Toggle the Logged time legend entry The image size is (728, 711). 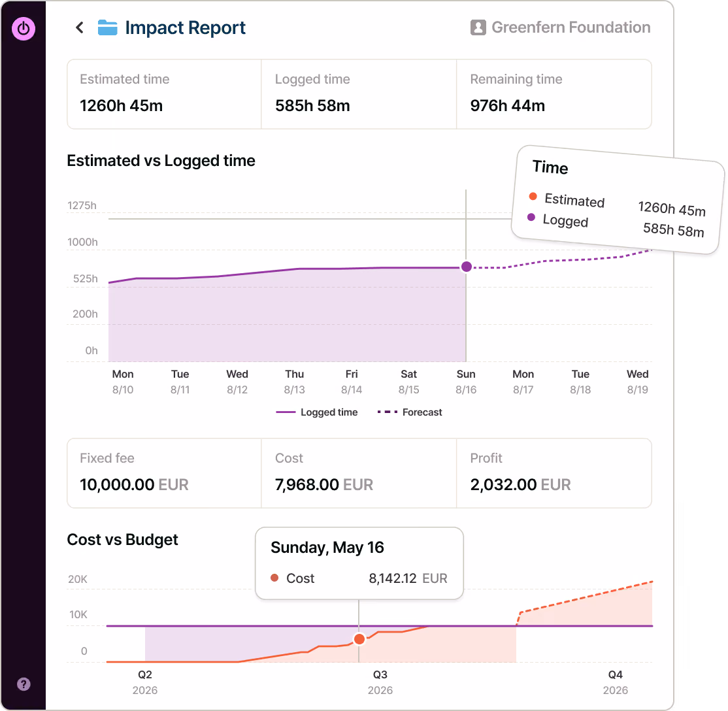point(317,412)
